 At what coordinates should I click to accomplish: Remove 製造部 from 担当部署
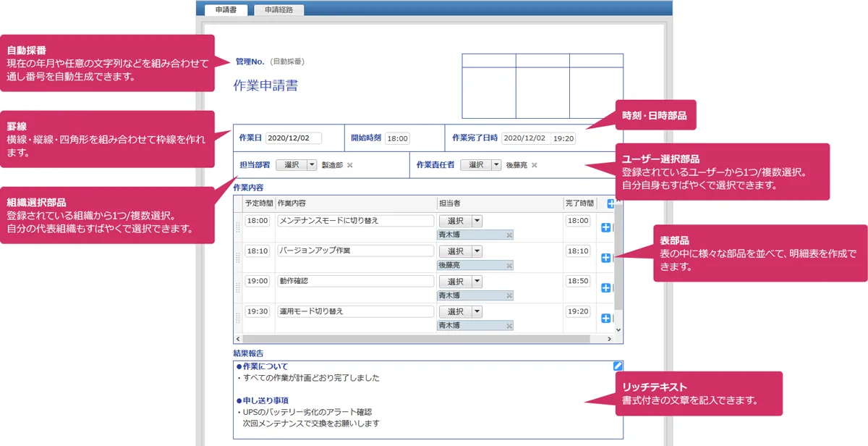click(350, 165)
